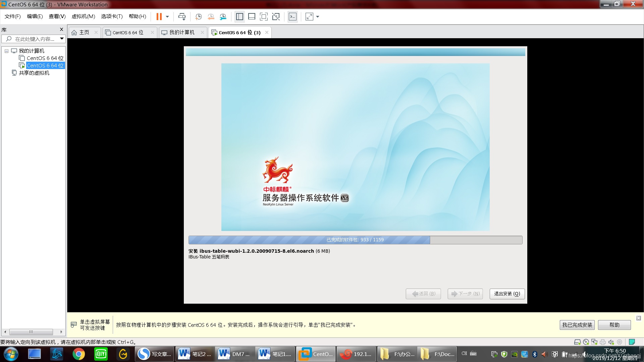
Task: Open the DM7 Word document taskbar item
Action: tap(235, 354)
